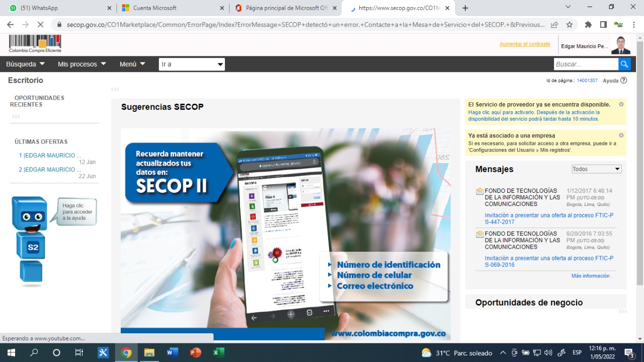The image size is (644, 362).
Task: Click the taskbar clock 12:16 p. m.
Action: [602, 352]
